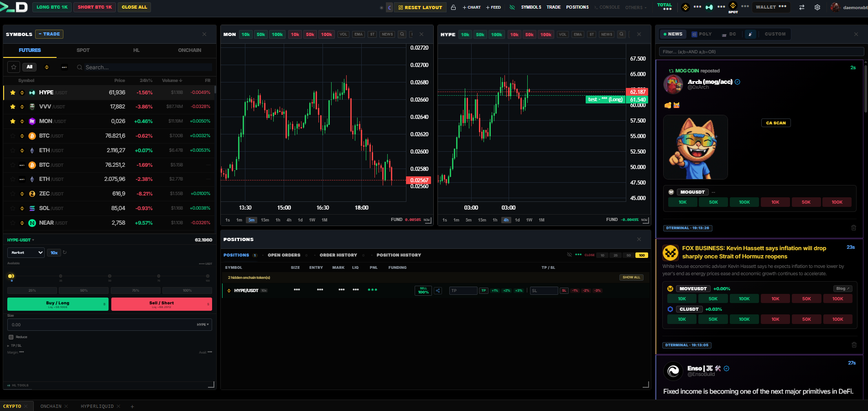Screen dimensions: 868x411
Task: Click the Binance SPOT balance icon
Action: 733,5
